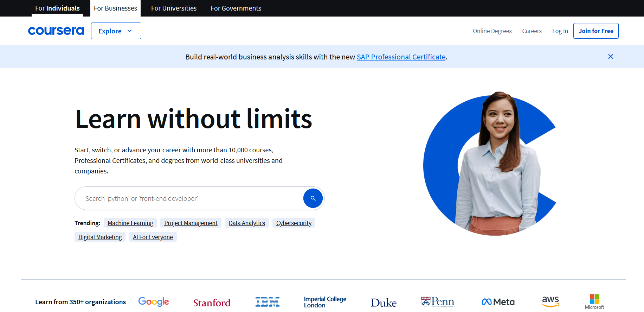The height and width of the screenshot is (312, 644).
Task: Click the 'Learn without limits' heading
Action: click(193, 119)
